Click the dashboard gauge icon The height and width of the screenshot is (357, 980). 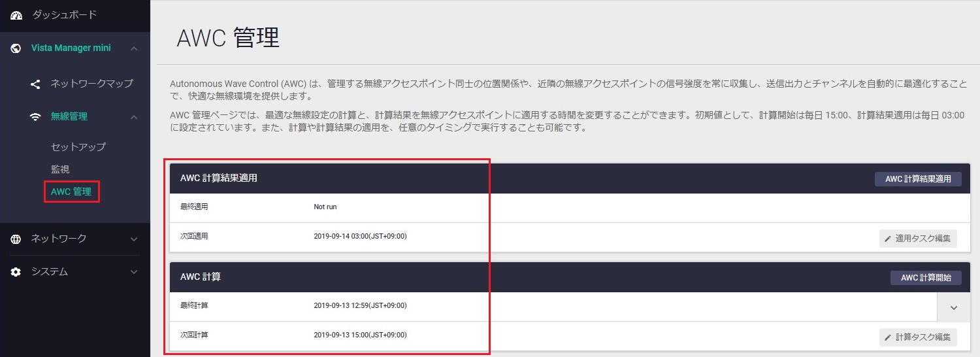pyautogui.click(x=16, y=15)
